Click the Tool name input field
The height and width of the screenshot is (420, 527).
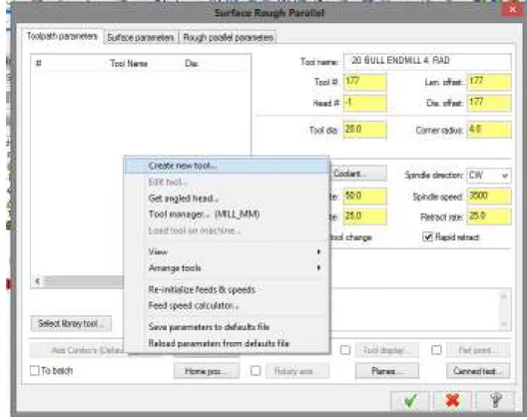(427, 61)
